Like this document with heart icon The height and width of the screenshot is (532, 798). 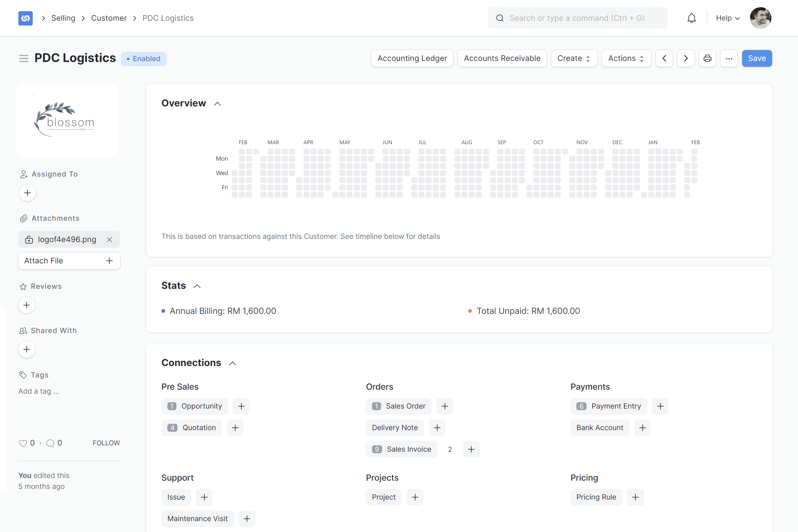(23, 443)
